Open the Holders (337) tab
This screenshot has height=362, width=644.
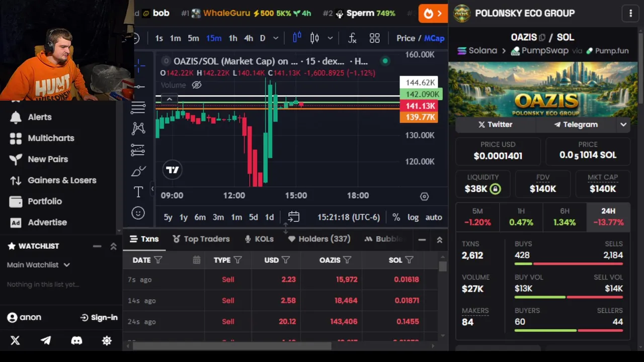point(319,239)
